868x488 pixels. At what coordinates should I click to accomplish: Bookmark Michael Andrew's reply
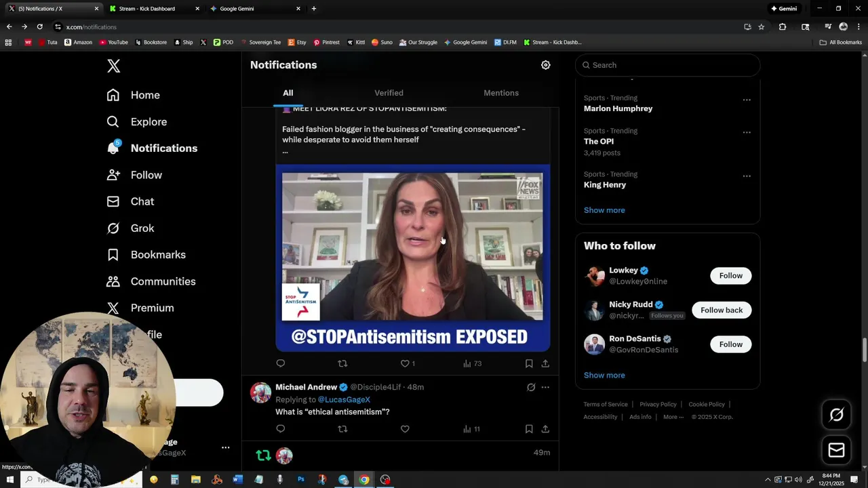(529, 428)
